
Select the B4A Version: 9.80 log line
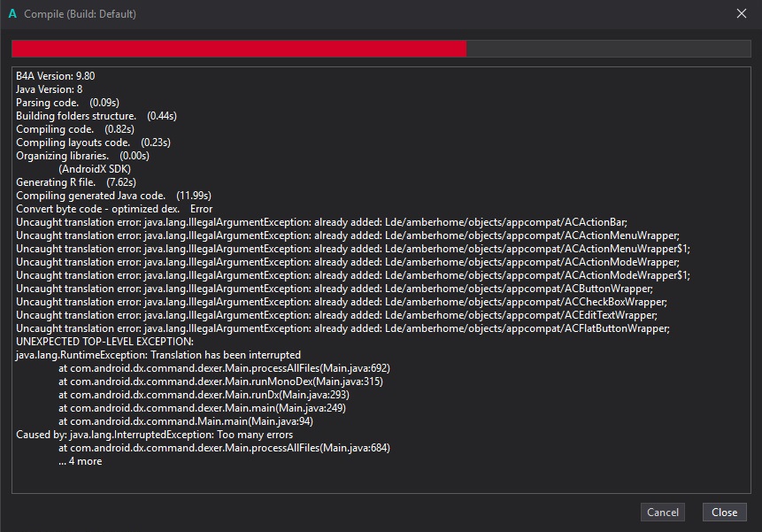(x=55, y=76)
